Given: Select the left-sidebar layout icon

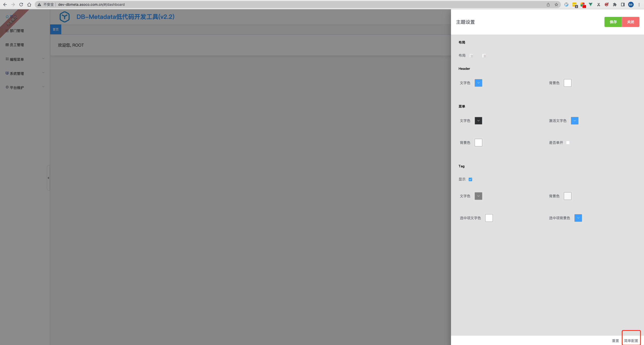Looking at the screenshot, I should tap(484, 56).
